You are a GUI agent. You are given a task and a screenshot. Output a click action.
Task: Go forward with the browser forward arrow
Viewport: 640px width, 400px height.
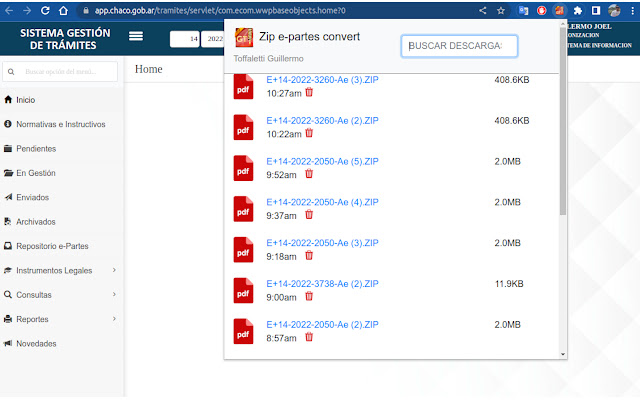pyautogui.click(x=27, y=11)
